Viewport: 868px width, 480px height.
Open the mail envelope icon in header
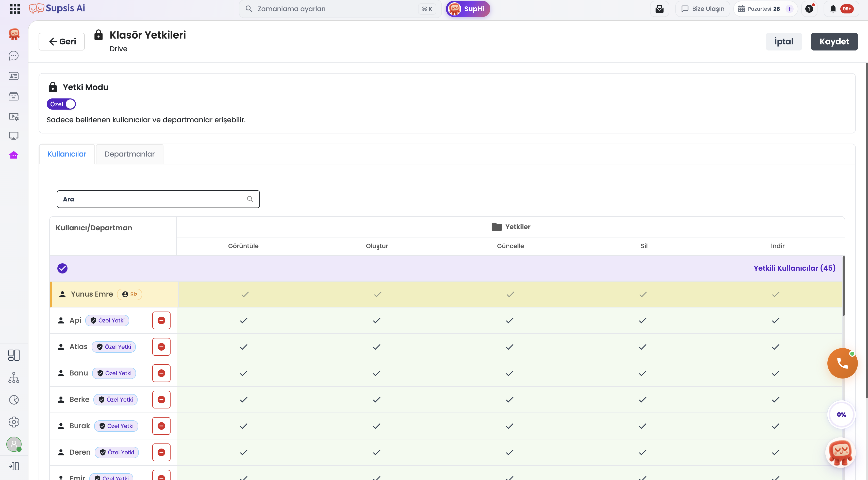point(659,9)
